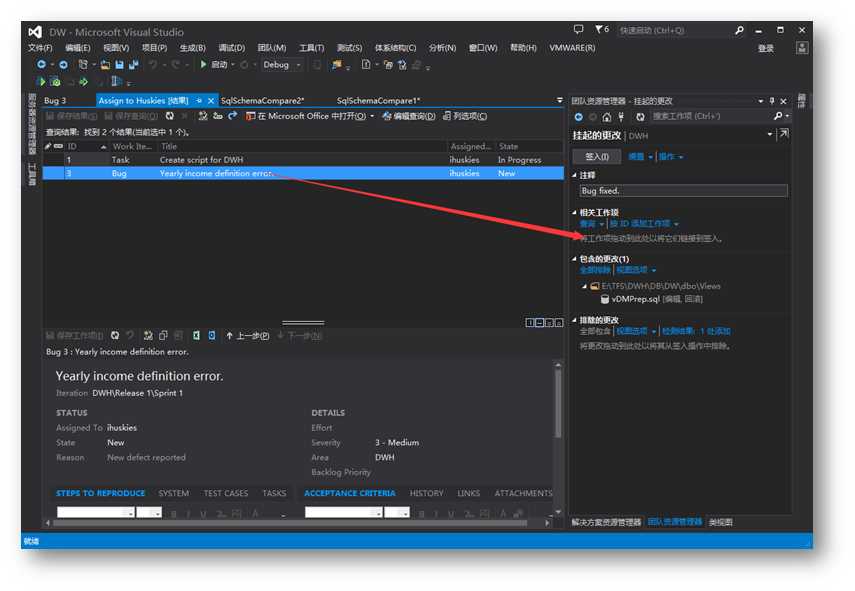This screenshot has height=591, width=855.
Task: Click the navigate backward toolbar icon
Action: tap(41, 65)
